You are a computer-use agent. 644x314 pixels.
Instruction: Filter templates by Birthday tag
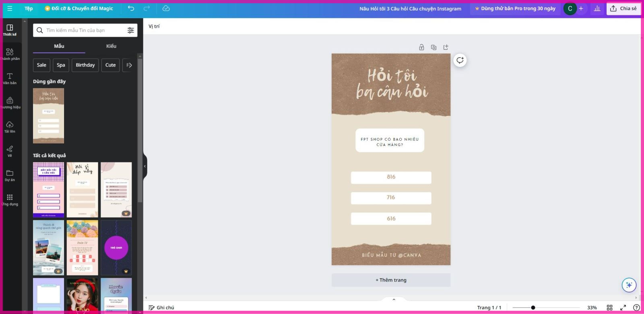pyautogui.click(x=85, y=65)
